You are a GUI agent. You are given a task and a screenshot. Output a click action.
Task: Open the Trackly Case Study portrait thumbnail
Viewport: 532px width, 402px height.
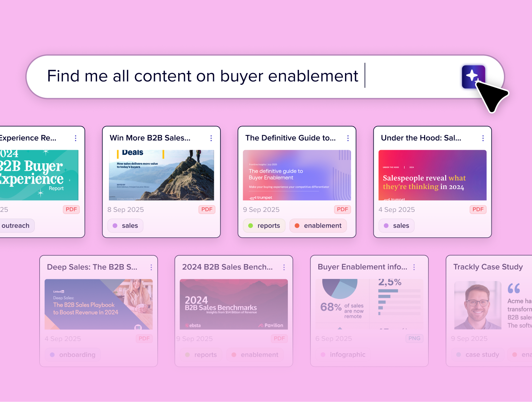pyautogui.click(x=478, y=305)
